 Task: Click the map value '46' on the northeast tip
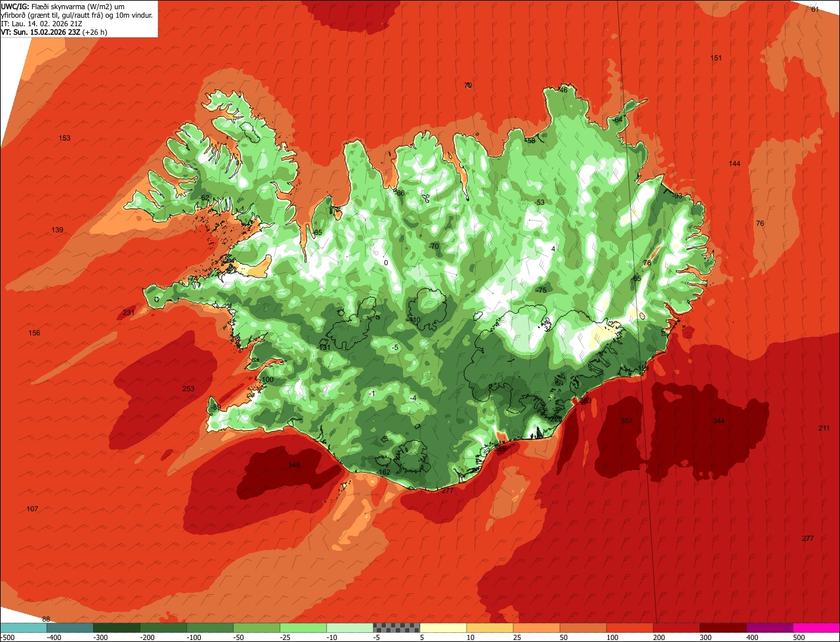tap(563, 90)
